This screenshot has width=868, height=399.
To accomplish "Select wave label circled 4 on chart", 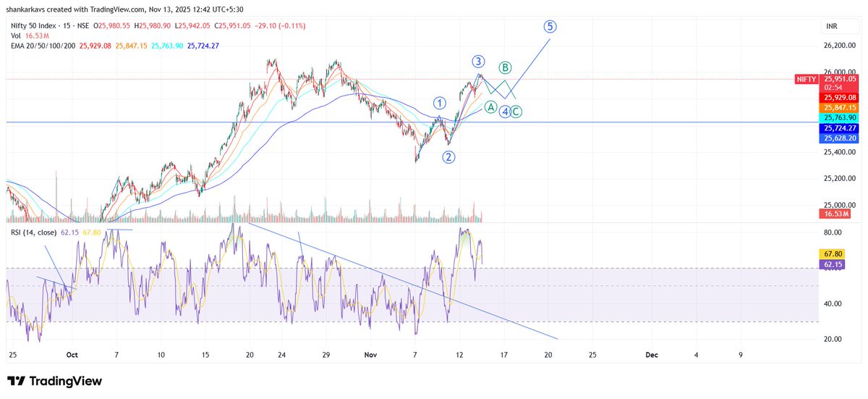I will point(506,112).
